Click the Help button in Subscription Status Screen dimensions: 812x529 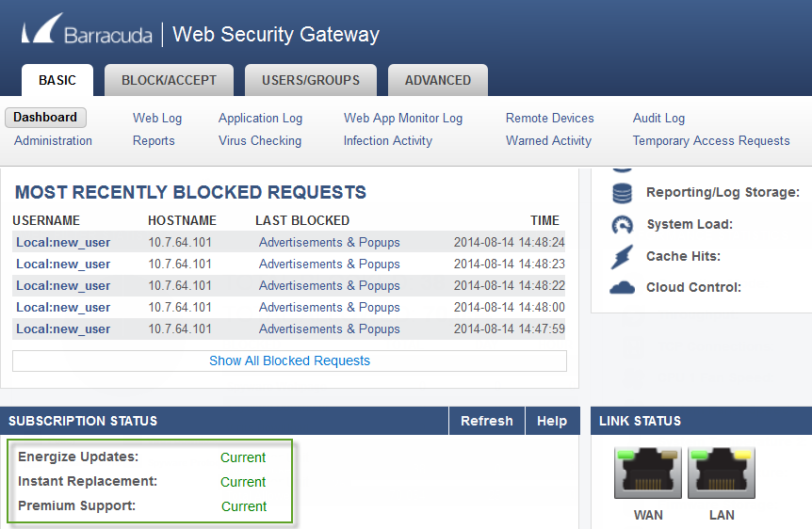(x=552, y=421)
